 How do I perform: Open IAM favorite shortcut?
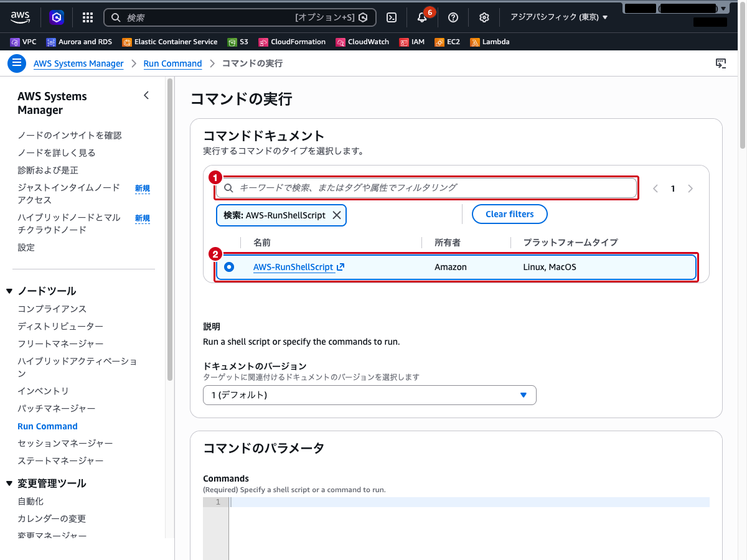[412, 42]
